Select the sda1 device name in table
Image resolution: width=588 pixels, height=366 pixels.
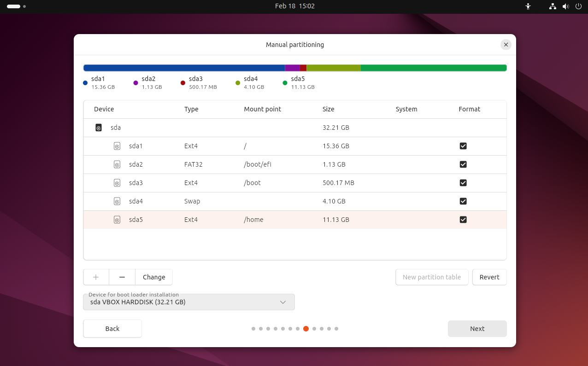pyautogui.click(x=136, y=146)
